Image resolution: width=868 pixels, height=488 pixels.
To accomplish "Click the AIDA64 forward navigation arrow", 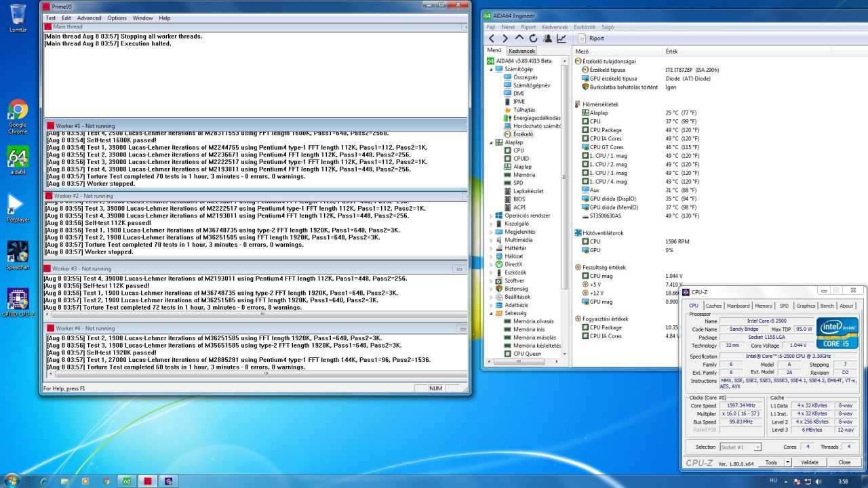I will pyautogui.click(x=505, y=39).
